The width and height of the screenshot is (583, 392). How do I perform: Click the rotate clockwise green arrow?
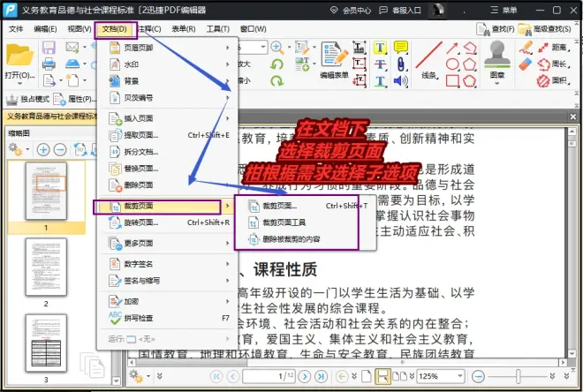point(277,80)
